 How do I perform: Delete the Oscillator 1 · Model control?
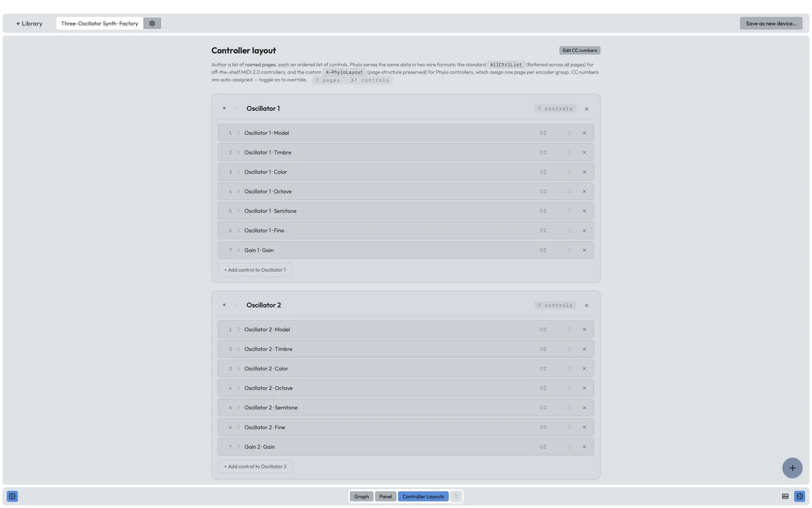(x=584, y=133)
